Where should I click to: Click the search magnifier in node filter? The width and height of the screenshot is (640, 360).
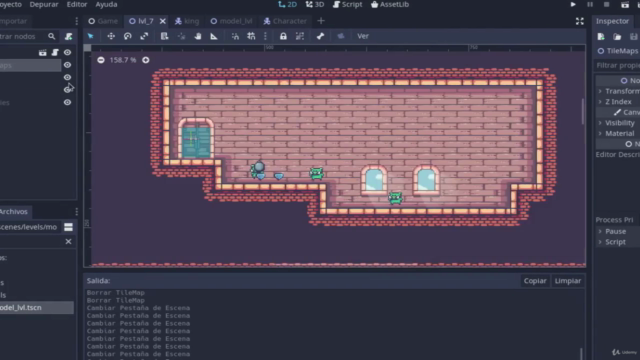pos(51,36)
